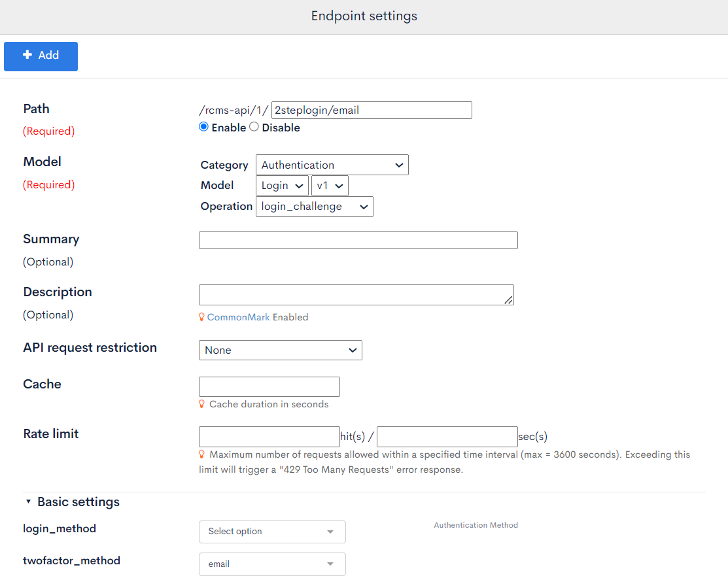Open the login_method Select option dropdown
The height and width of the screenshot is (580, 728).
(x=272, y=532)
